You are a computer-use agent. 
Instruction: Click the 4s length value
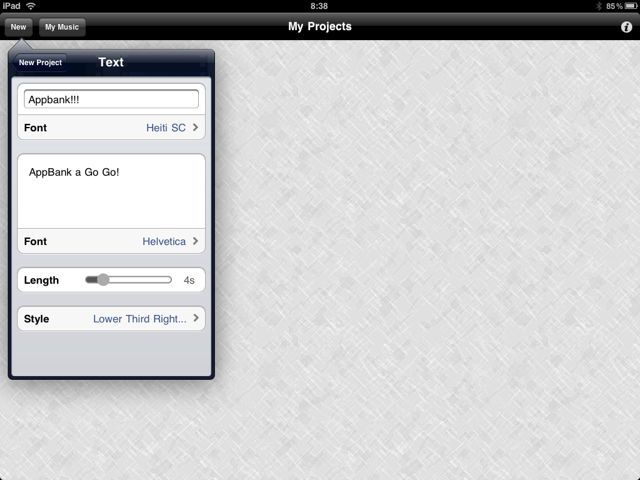pyautogui.click(x=189, y=280)
